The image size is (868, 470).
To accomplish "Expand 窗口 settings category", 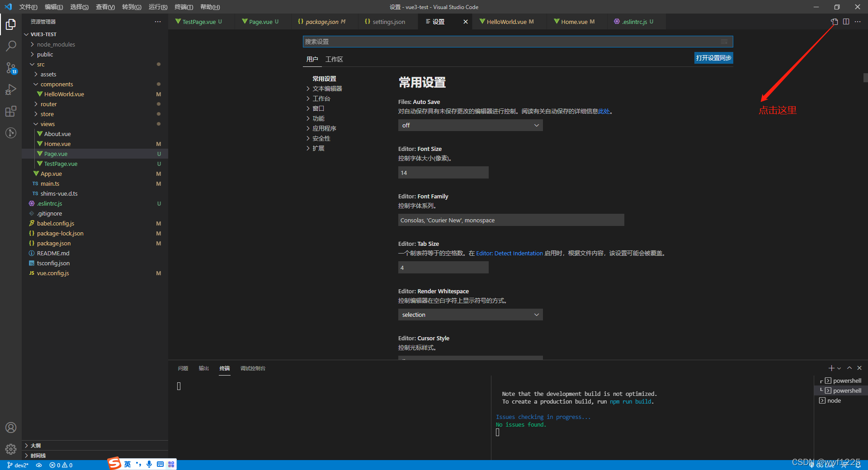I will tap(315, 108).
